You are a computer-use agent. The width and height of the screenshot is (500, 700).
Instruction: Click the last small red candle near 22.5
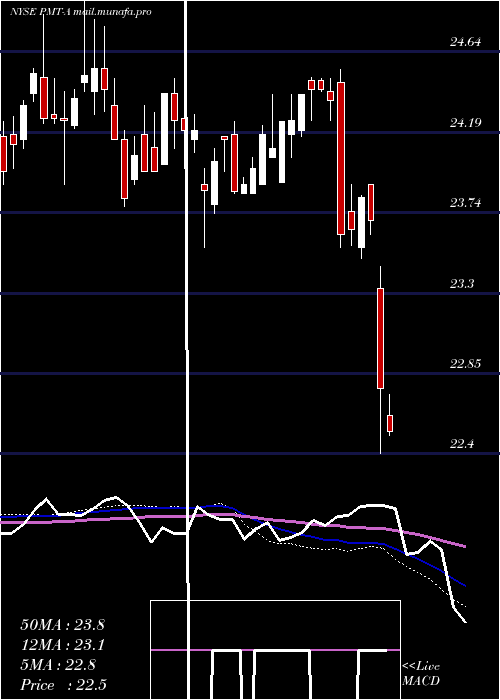point(390,423)
